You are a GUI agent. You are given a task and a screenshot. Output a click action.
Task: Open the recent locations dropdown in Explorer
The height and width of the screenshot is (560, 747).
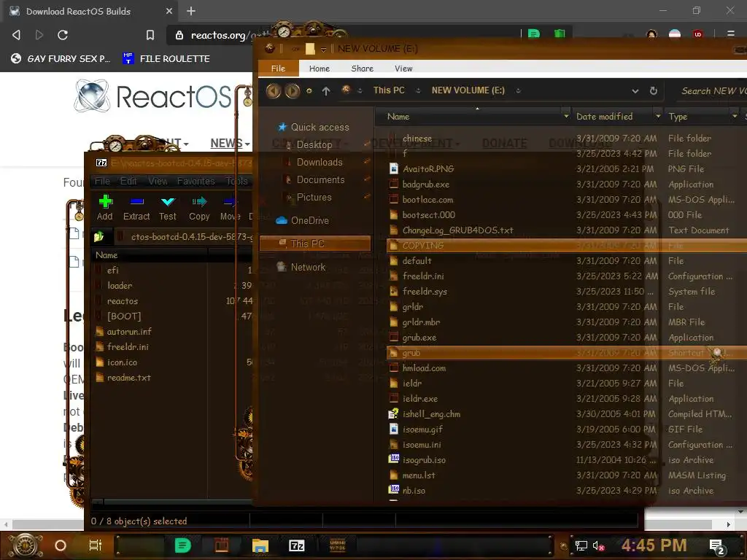click(309, 90)
